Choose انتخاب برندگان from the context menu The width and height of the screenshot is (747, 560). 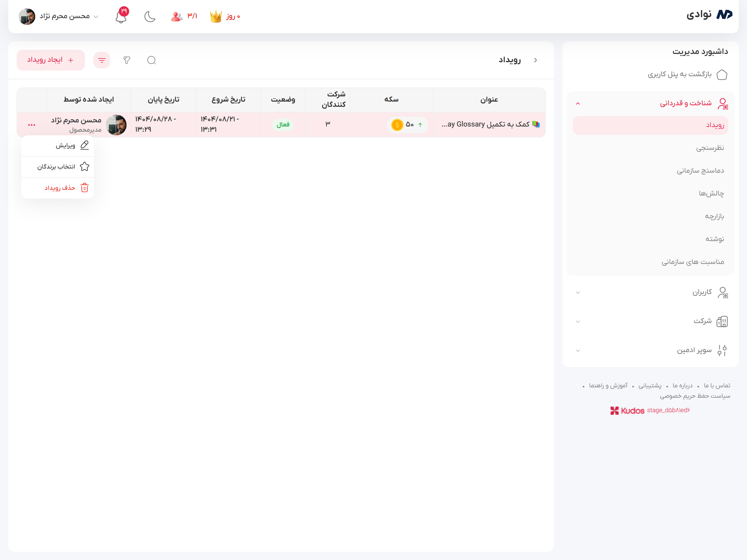56,167
